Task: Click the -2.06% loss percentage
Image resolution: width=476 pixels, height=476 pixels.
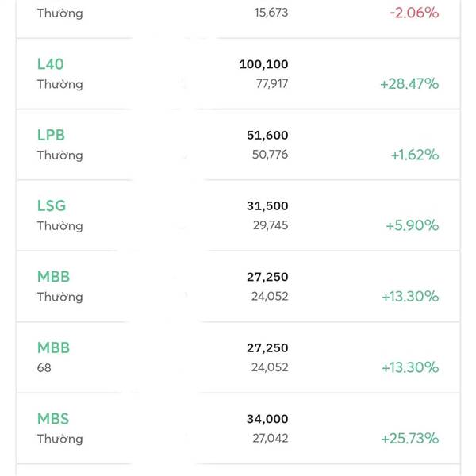Action: [x=414, y=13]
